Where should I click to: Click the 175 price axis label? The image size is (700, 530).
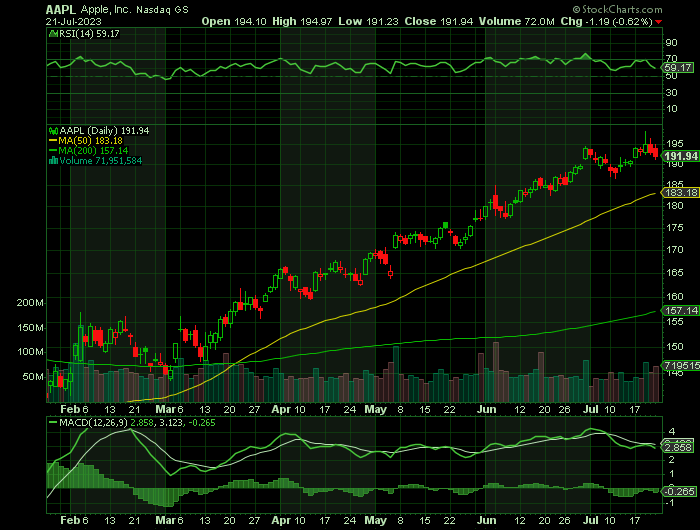[x=674, y=228]
